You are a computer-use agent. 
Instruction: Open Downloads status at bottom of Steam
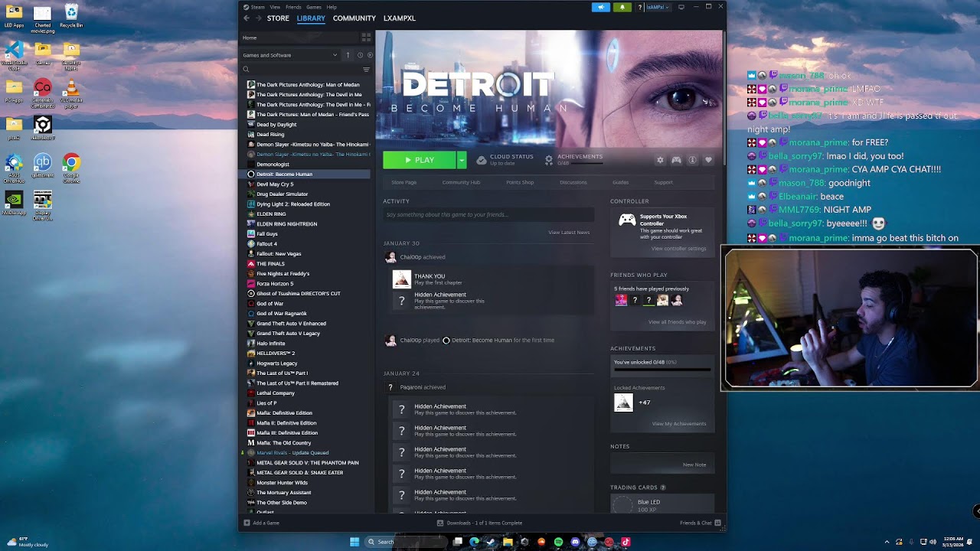pos(479,523)
